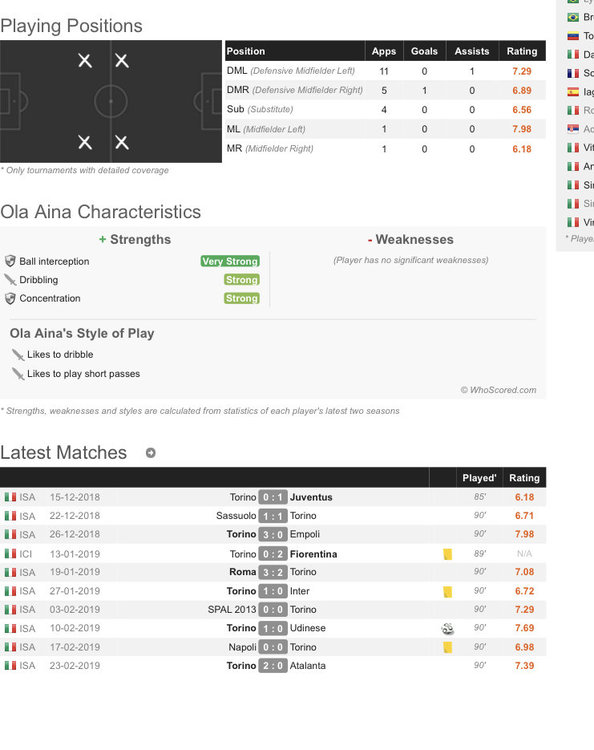Click Italy flag in Torino-Juventus row
The height and width of the screenshot is (750, 594).
pyautogui.click(x=10, y=497)
